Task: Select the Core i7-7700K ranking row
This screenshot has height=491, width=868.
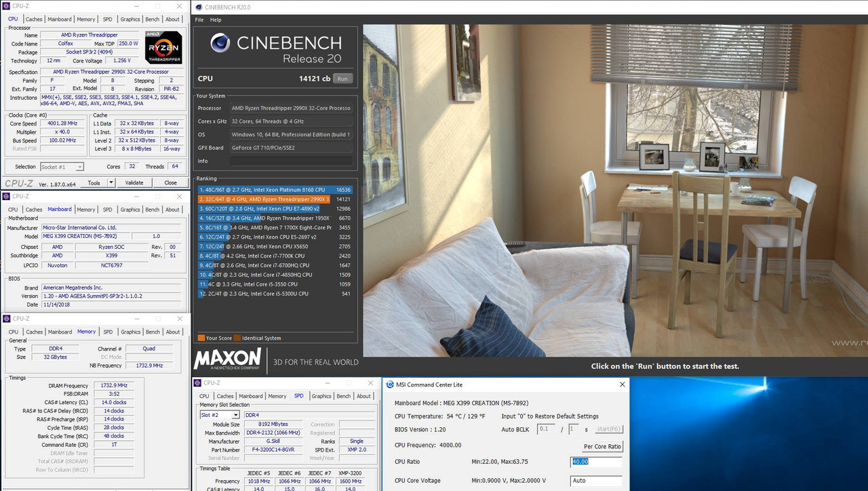Action: (275, 256)
